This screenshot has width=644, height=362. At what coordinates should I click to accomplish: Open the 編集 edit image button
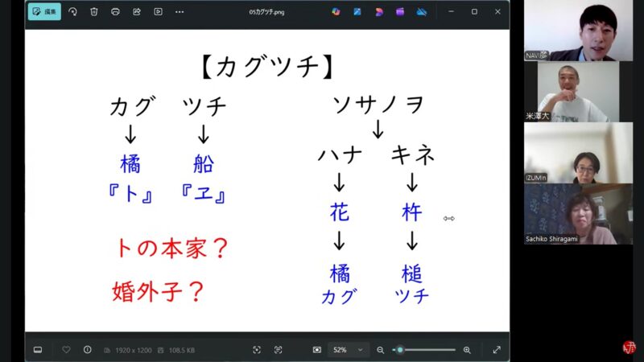coord(44,11)
